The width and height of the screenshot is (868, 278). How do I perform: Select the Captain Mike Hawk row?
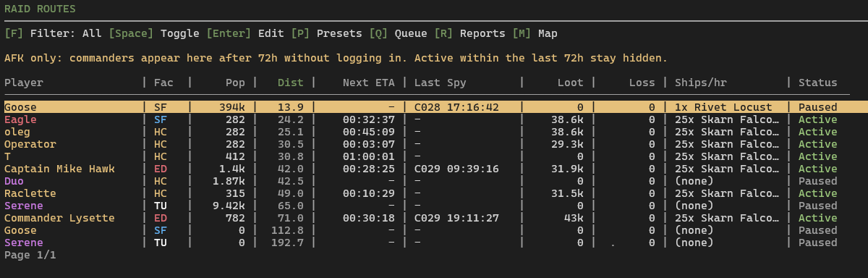434,169
